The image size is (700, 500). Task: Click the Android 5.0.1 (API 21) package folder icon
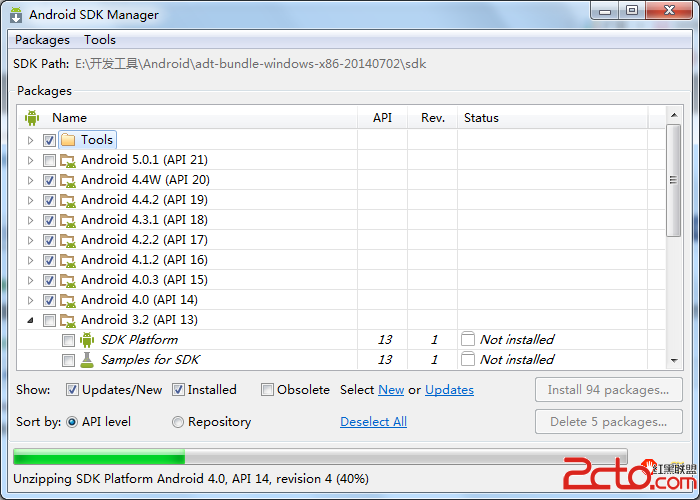[68, 160]
